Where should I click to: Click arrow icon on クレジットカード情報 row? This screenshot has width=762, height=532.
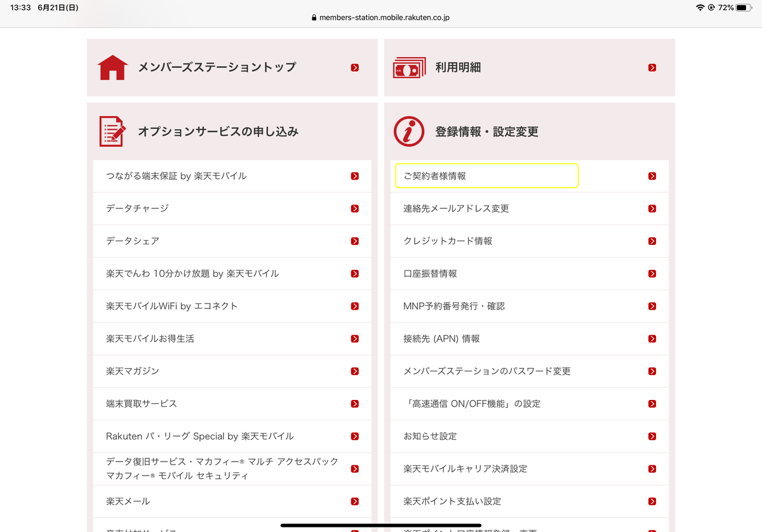coord(652,241)
